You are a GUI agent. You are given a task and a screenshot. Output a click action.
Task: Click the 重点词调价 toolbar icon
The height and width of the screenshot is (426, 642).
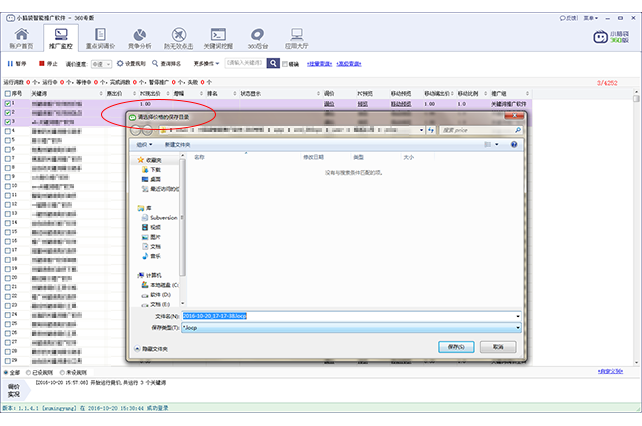(100, 38)
